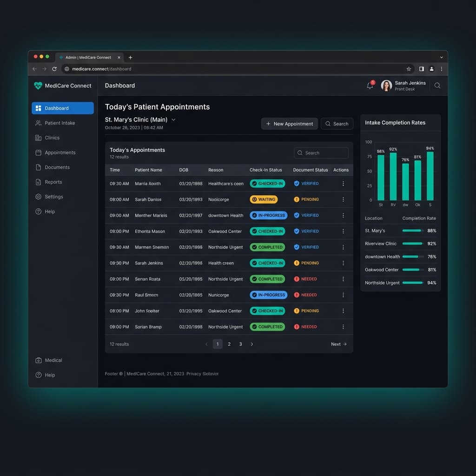
Task: Open Reports in the sidebar
Action: coord(63,182)
